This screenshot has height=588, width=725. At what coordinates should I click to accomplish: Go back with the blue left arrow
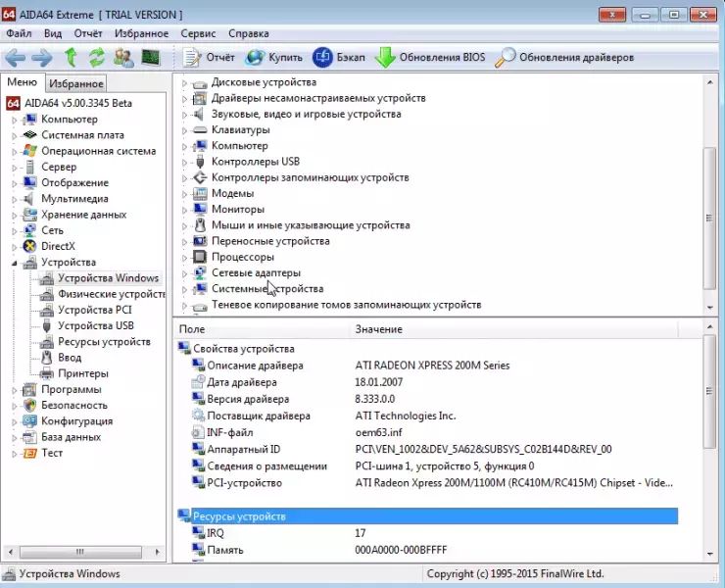pos(16,58)
